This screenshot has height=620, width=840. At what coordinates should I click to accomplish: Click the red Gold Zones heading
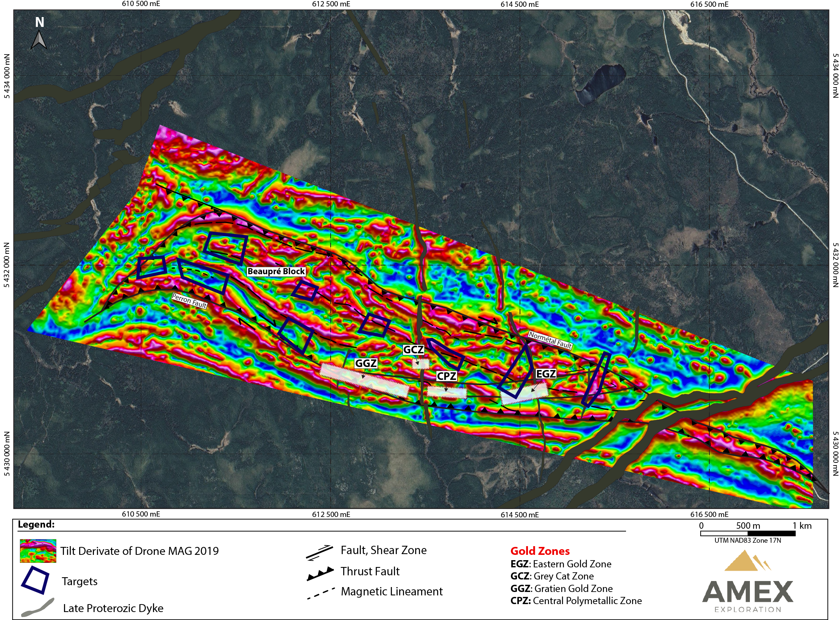point(540,551)
